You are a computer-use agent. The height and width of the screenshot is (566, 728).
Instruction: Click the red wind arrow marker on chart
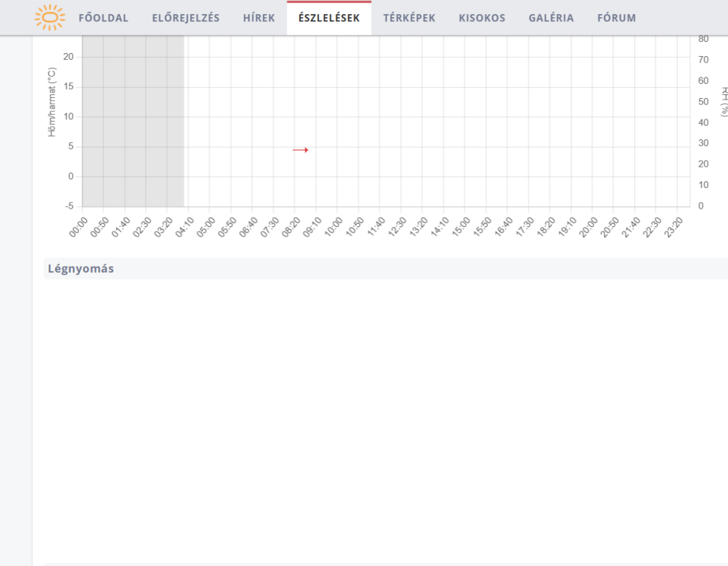pyautogui.click(x=300, y=150)
